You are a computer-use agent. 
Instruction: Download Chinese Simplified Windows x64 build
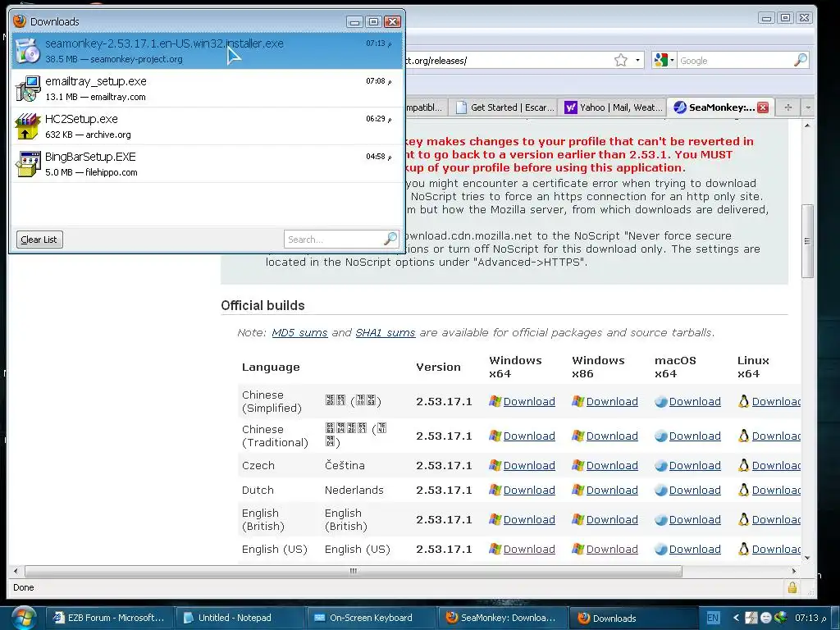point(529,401)
